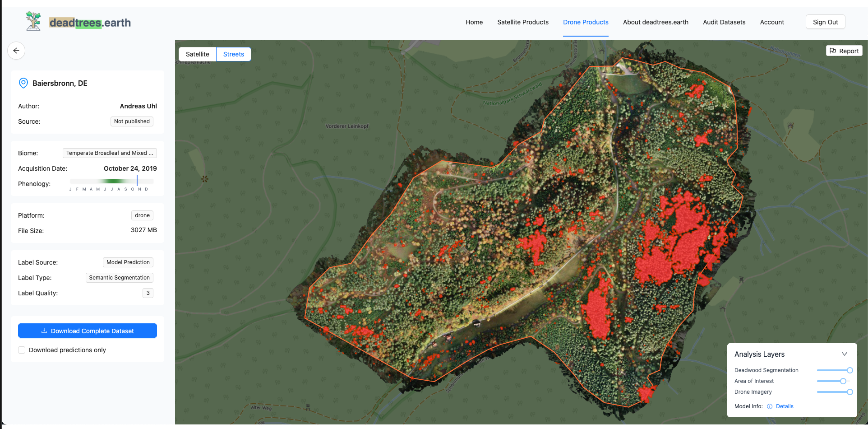Switch to the Streets map tab
The image size is (868, 429).
[233, 54]
